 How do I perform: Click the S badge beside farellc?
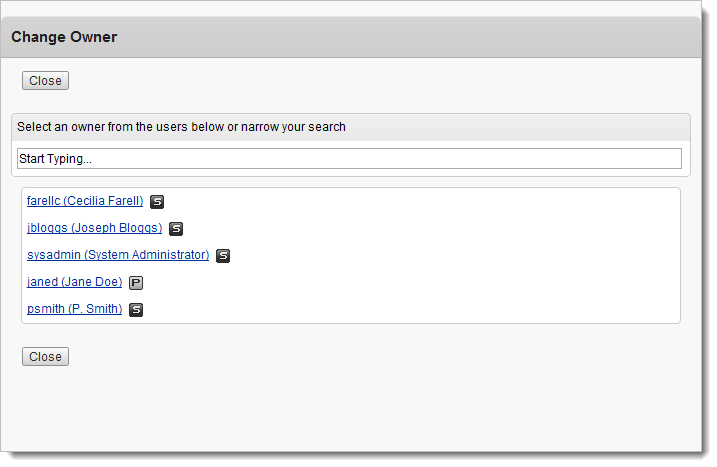click(x=157, y=202)
